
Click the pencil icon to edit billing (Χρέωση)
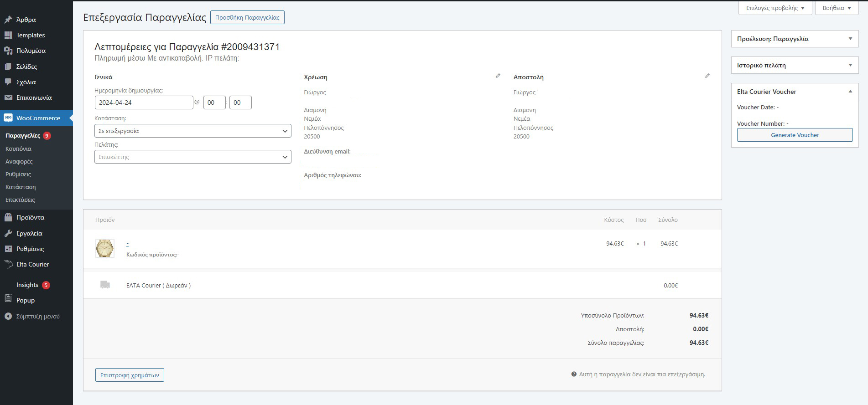point(498,76)
